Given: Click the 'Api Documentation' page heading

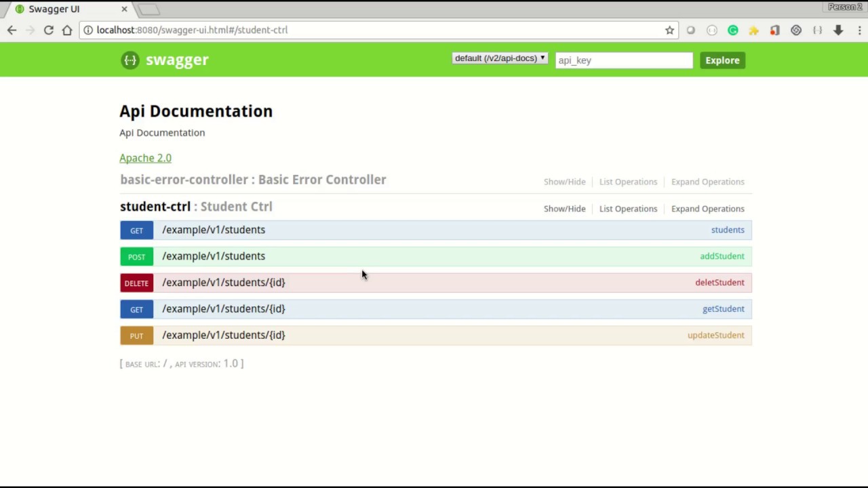Looking at the screenshot, I should pos(196,111).
